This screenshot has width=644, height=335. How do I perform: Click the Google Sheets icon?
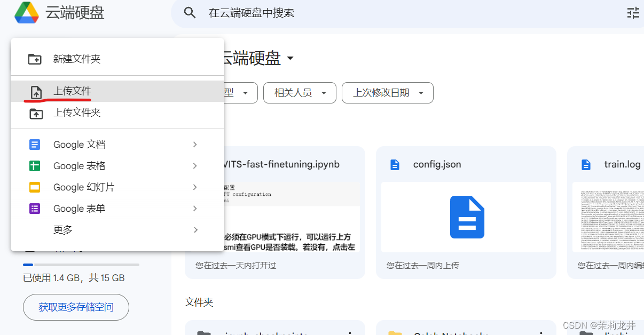click(35, 166)
